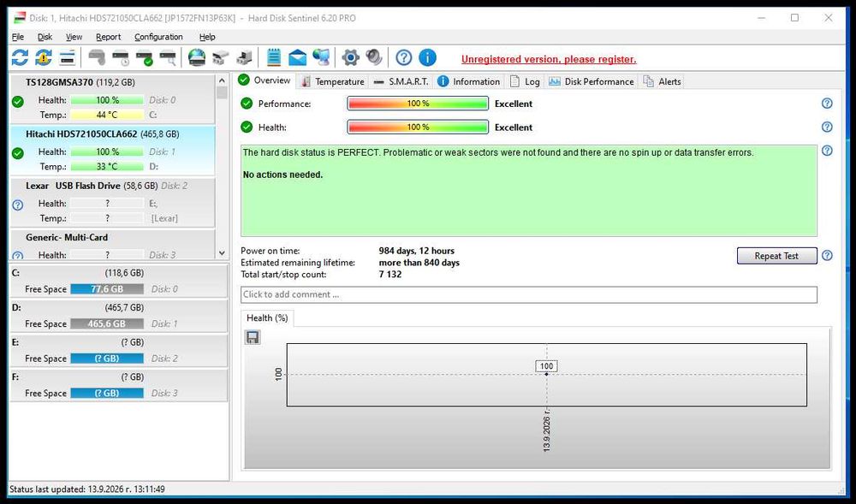
Task: Switch to the Information tab
Action: (x=469, y=81)
